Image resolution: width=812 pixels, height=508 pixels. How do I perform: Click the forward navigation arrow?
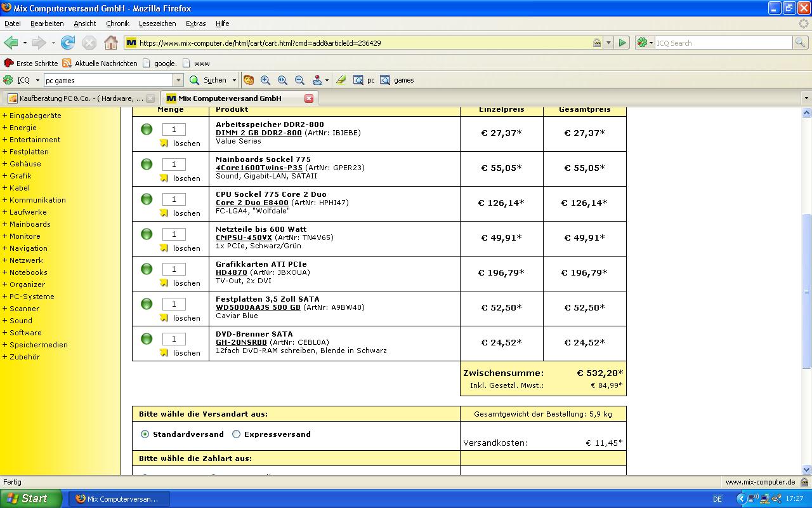(39, 43)
